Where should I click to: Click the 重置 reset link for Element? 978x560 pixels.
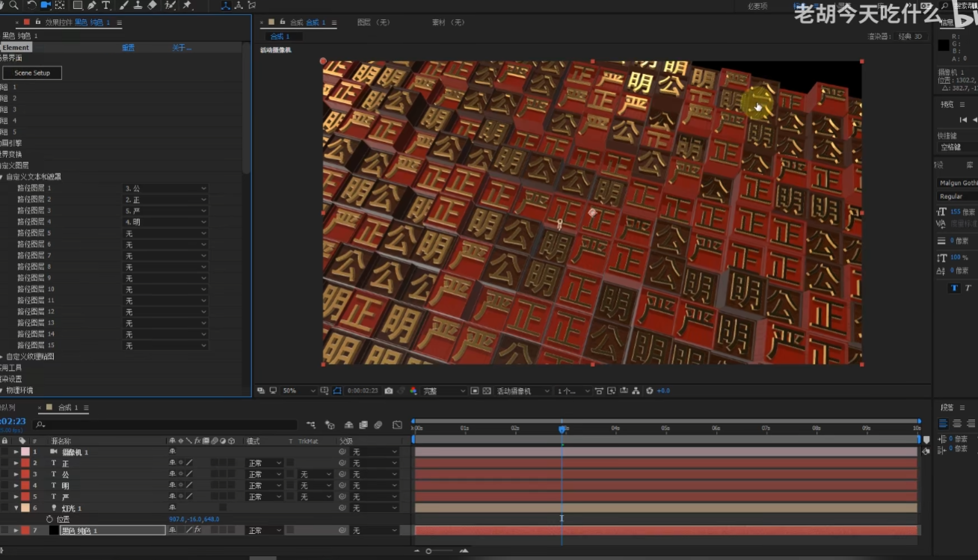tap(128, 48)
